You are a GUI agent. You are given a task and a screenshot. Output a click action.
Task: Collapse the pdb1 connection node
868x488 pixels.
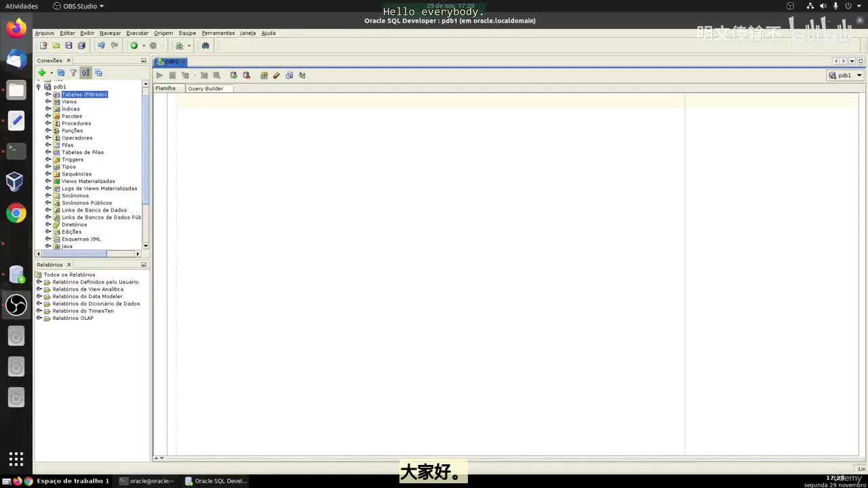click(39, 87)
